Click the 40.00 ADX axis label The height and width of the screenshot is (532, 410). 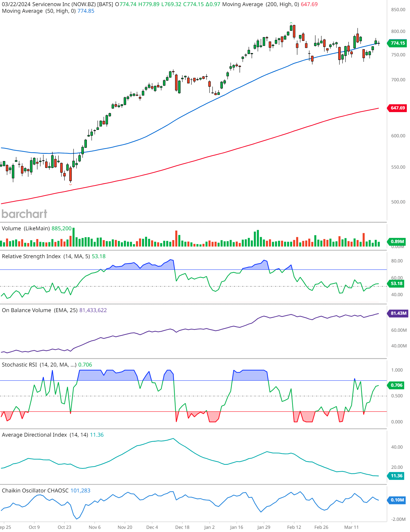tap(397, 447)
